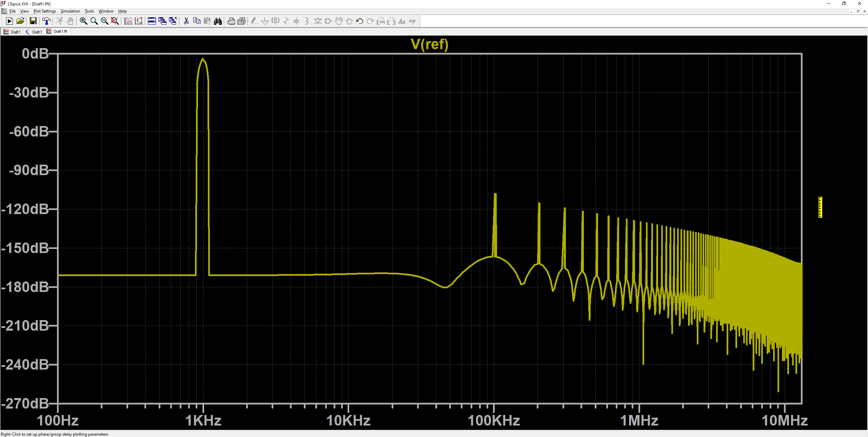Open the Plot Settings menu
This screenshot has height=437, width=868.
coord(44,11)
